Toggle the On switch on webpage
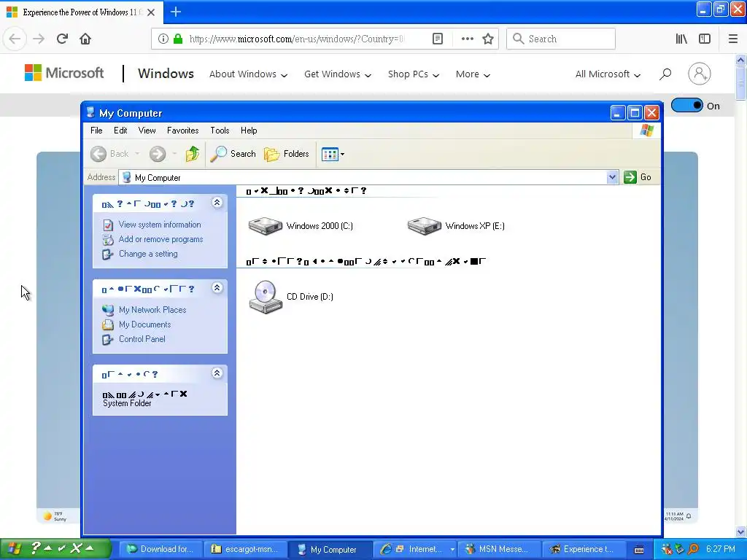 686,105
